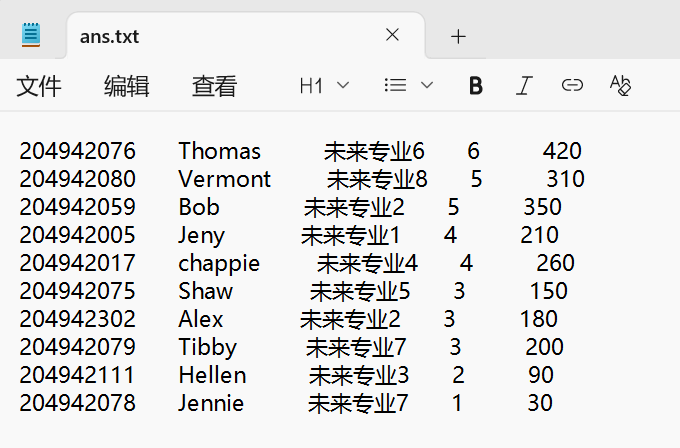Insert a link with link icon
The image size is (680, 448).
point(572,85)
